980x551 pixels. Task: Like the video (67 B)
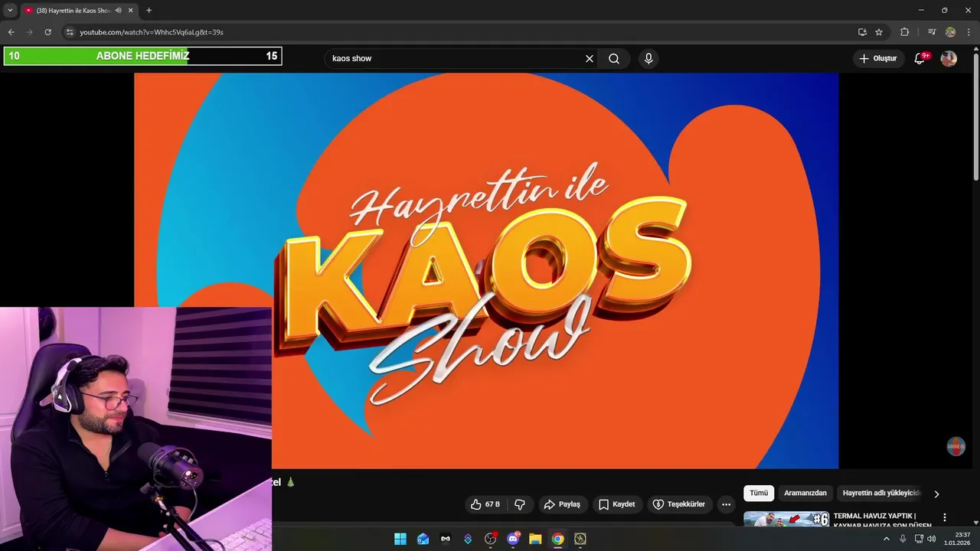(485, 504)
